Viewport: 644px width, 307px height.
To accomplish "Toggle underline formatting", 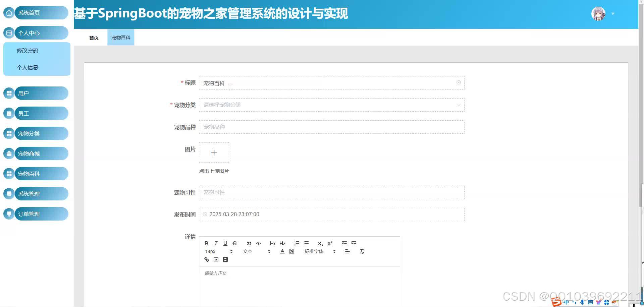I will tap(225, 243).
